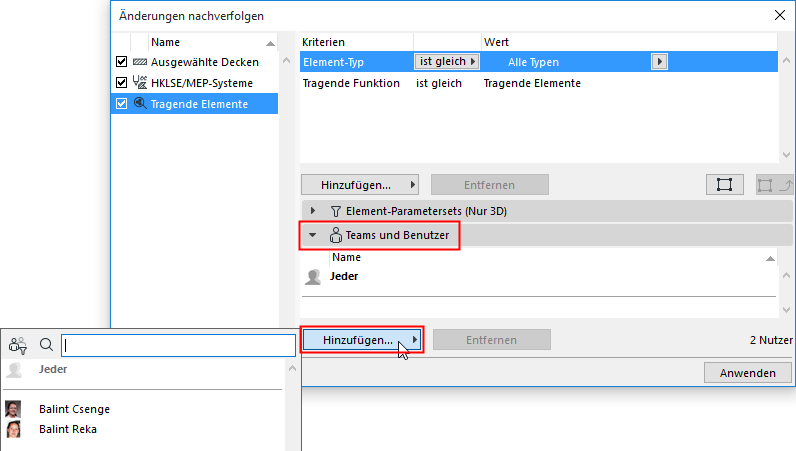Click the search icon beside Tragende Elemente
Viewport: 796px width, 451px height.
point(140,104)
